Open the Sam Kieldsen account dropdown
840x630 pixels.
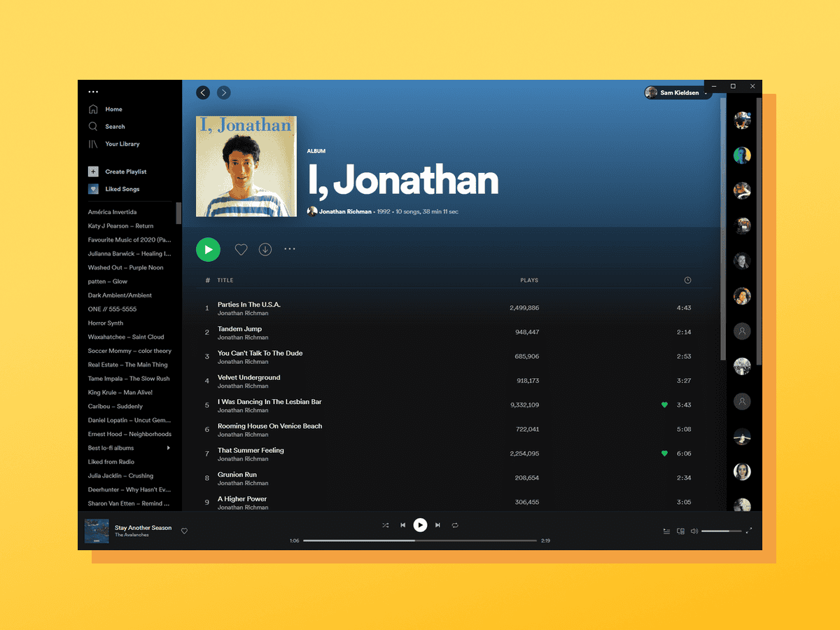click(676, 92)
